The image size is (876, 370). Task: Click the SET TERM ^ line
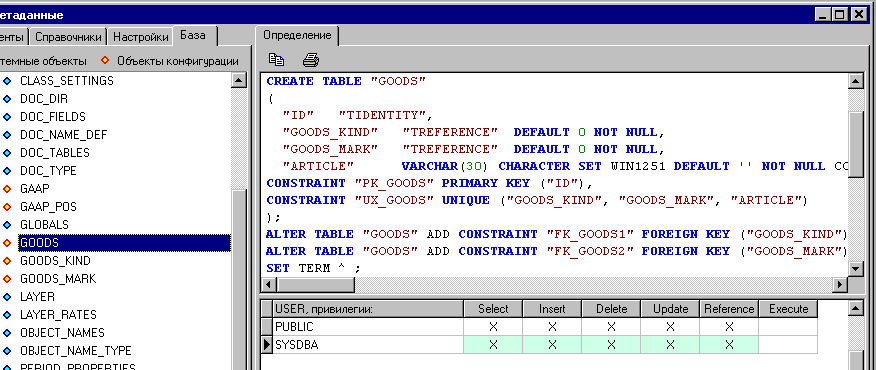tap(313, 268)
